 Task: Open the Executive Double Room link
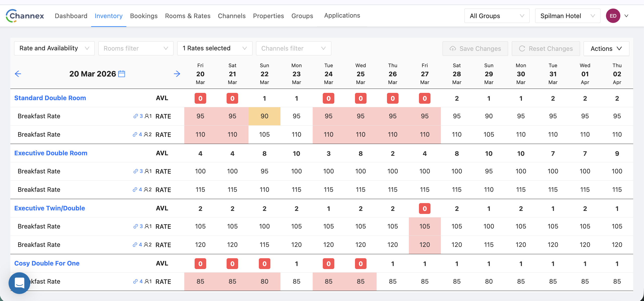51,153
